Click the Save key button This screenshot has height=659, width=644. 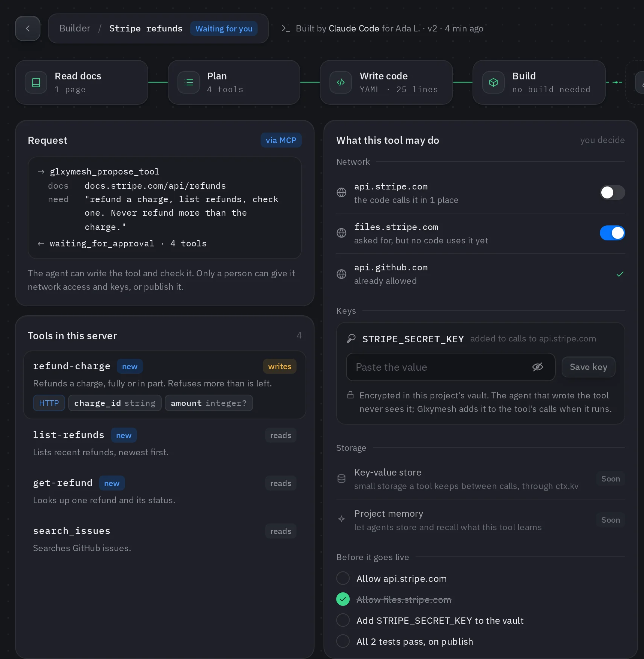pyautogui.click(x=589, y=367)
